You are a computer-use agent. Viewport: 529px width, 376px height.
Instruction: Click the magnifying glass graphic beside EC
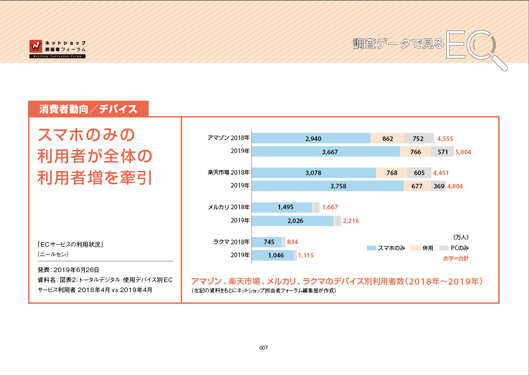[x=489, y=51]
